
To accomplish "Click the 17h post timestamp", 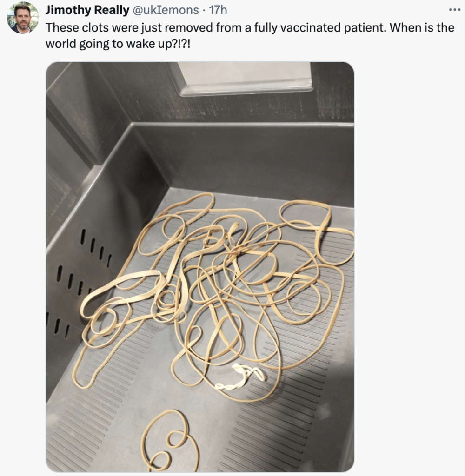I will click(218, 10).
